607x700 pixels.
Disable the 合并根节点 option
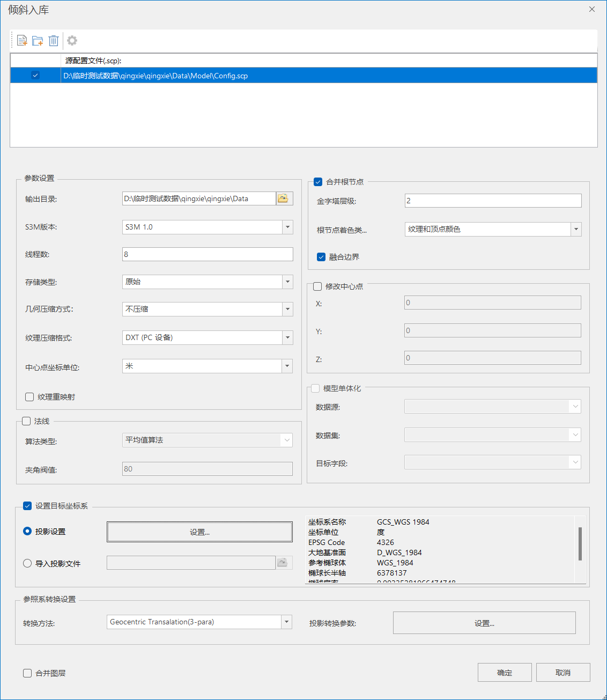tap(317, 182)
